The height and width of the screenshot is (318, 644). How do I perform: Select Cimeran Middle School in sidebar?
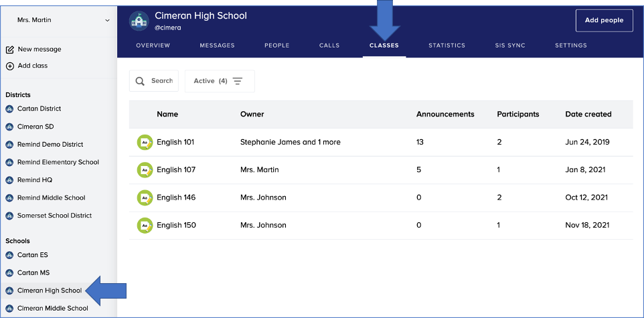[x=52, y=309]
